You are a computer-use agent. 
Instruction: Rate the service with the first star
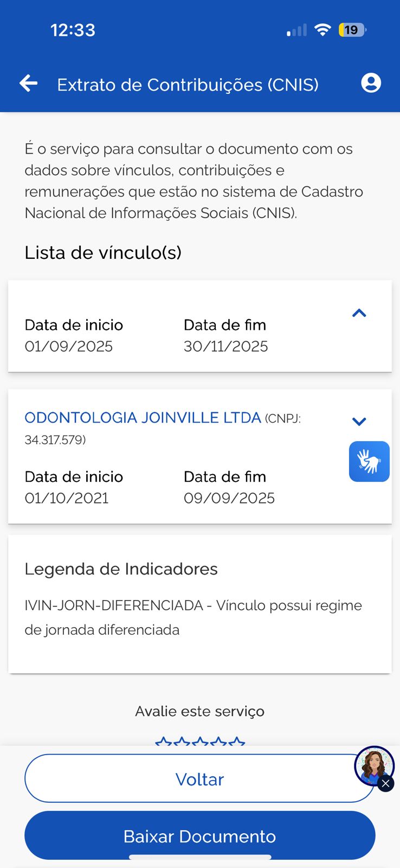click(x=163, y=742)
